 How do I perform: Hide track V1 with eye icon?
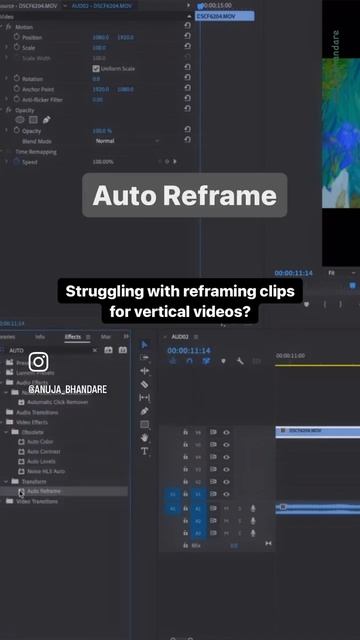click(x=227, y=494)
